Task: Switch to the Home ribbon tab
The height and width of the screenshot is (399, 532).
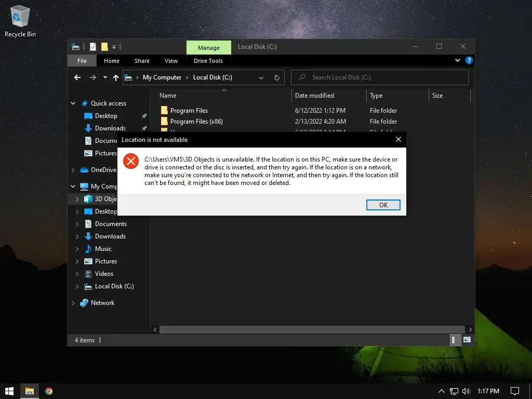Action: pyautogui.click(x=112, y=61)
